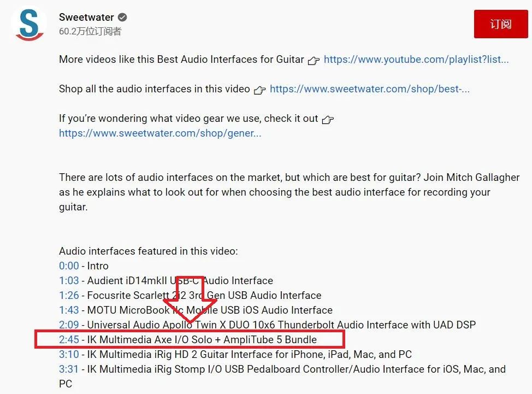
Task: Jump to 2:09 Universal Audio Apollo timestamp
Action: point(69,325)
